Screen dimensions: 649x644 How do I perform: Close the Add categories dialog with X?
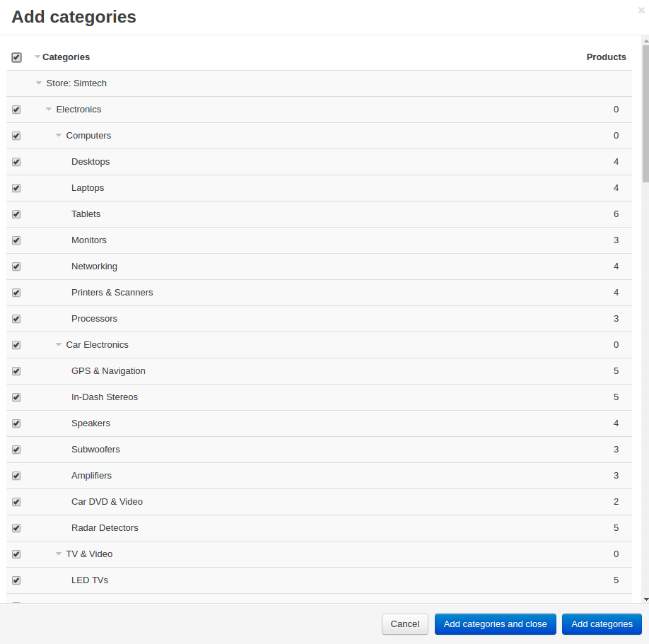click(x=641, y=10)
